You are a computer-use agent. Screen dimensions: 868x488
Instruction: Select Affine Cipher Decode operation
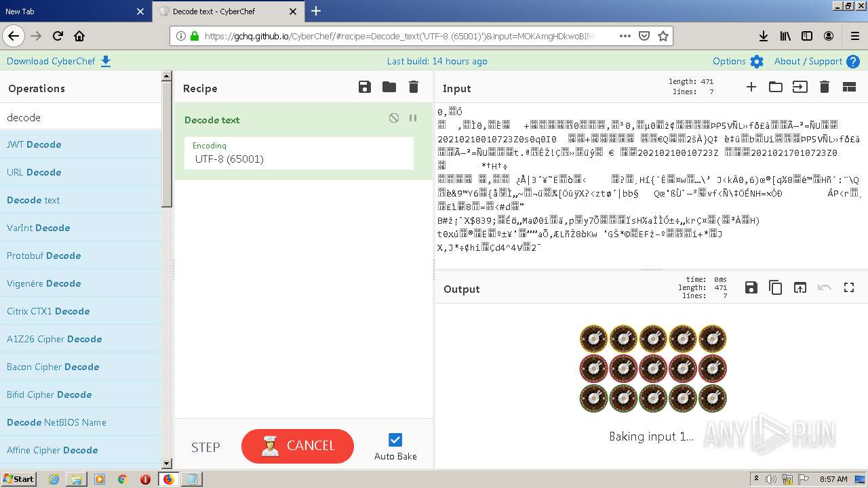(x=81, y=450)
